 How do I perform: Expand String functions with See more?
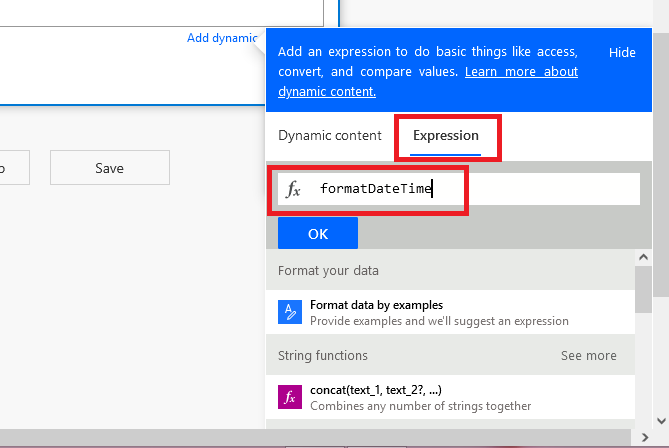588,355
